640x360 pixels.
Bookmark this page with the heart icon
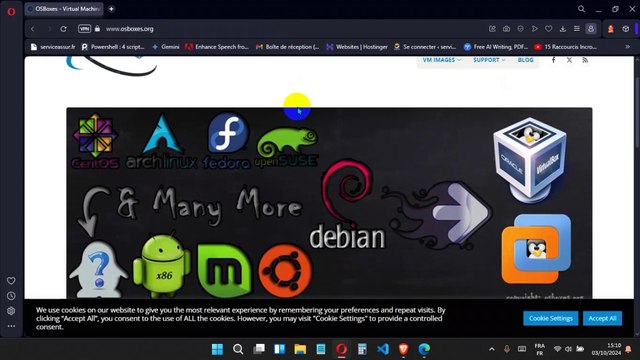coord(549,29)
